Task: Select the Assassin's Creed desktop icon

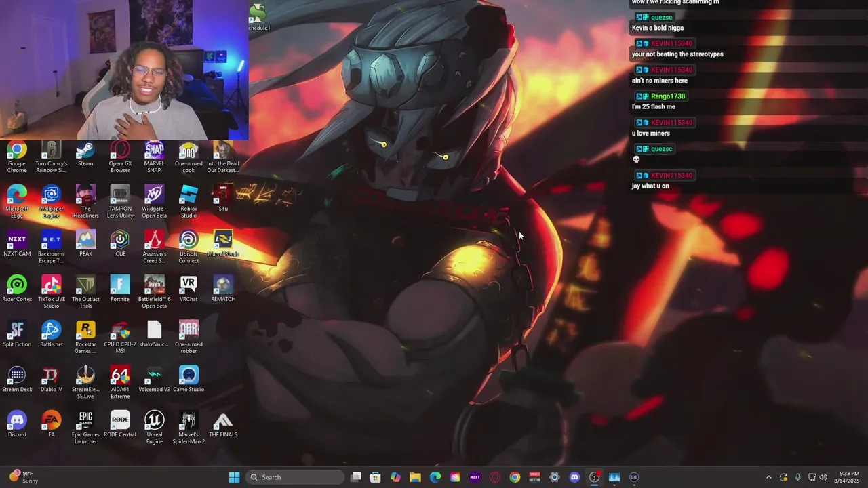Action: point(155,248)
